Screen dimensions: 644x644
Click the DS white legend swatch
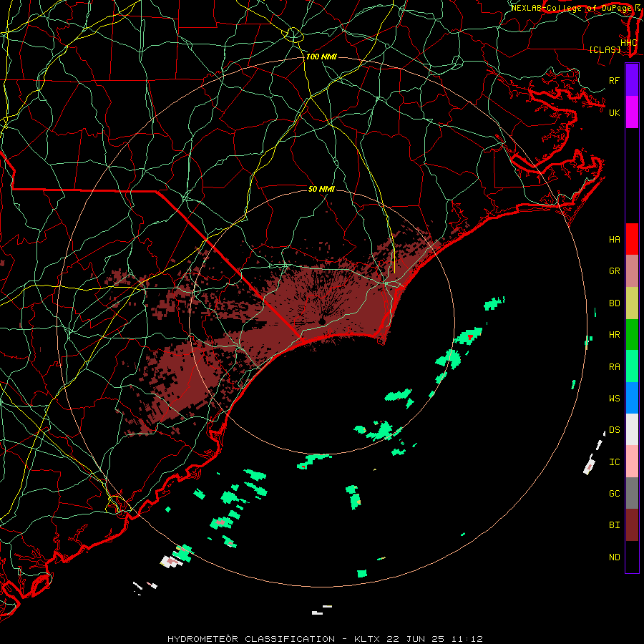(x=632, y=429)
